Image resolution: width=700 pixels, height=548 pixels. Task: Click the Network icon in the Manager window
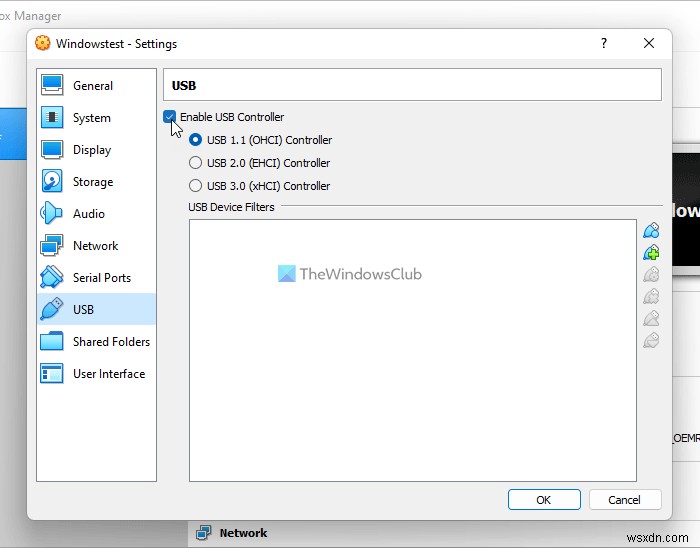(204, 532)
